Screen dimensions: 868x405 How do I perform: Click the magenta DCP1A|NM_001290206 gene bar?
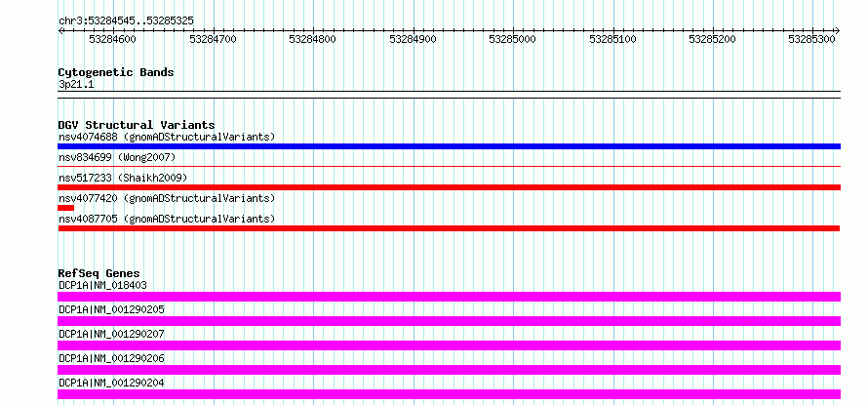pyautogui.click(x=449, y=370)
